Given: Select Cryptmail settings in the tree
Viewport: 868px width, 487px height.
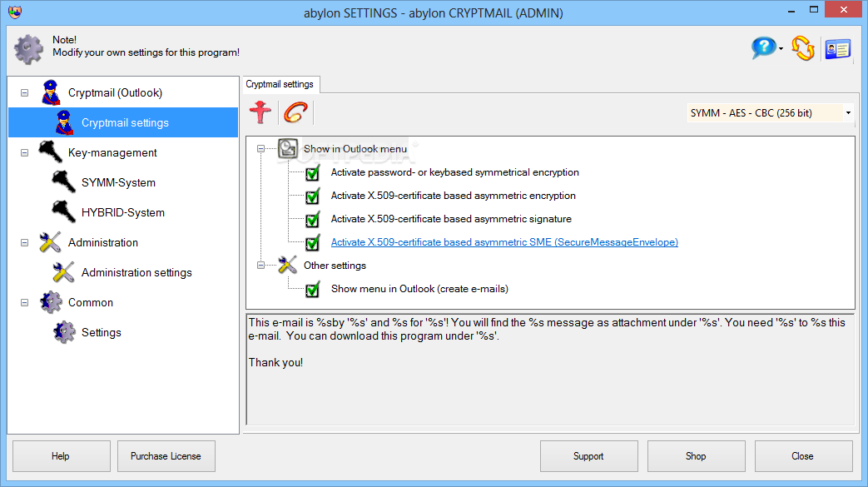Looking at the screenshot, I should (x=123, y=122).
